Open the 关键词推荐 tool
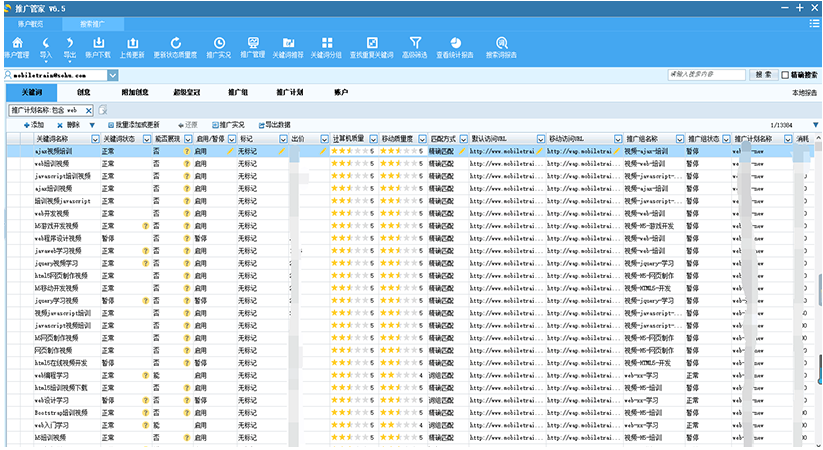Viewport: 823px width, 450px height. [x=288, y=47]
